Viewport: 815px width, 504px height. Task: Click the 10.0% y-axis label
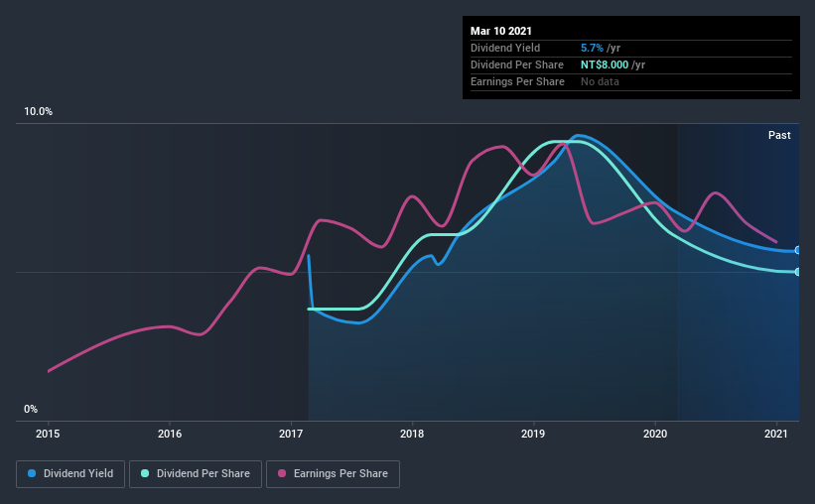pos(38,111)
